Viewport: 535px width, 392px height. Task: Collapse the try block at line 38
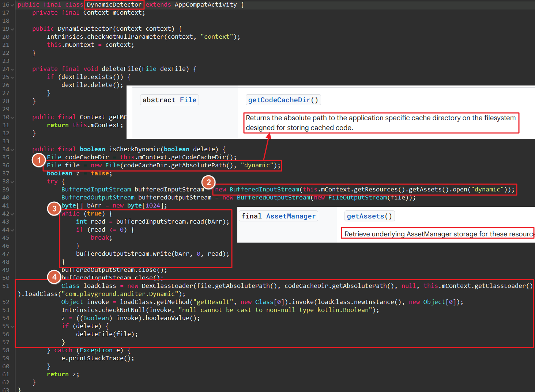coord(12,182)
